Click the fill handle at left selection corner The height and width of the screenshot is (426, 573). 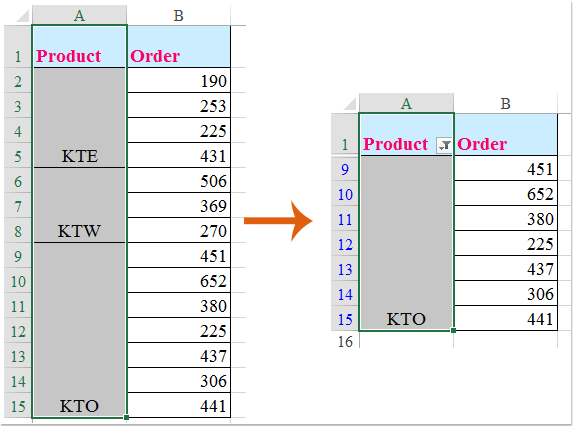tap(126, 417)
